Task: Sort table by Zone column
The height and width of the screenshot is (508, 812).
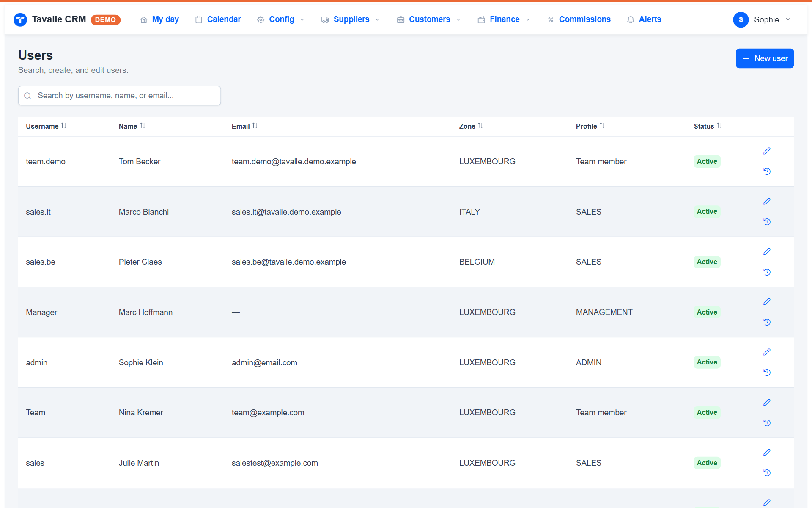Action: coord(471,126)
